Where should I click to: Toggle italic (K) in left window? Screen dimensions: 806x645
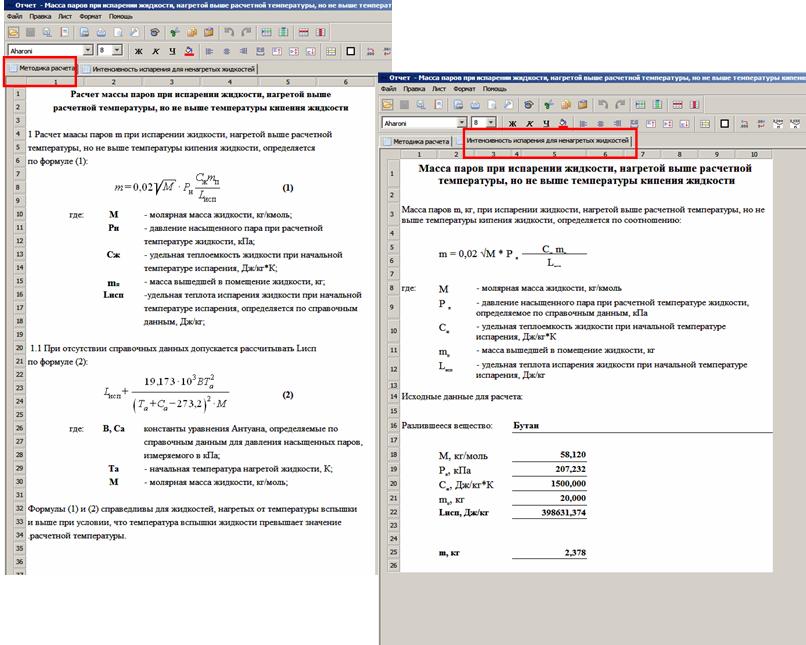click(155, 49)
